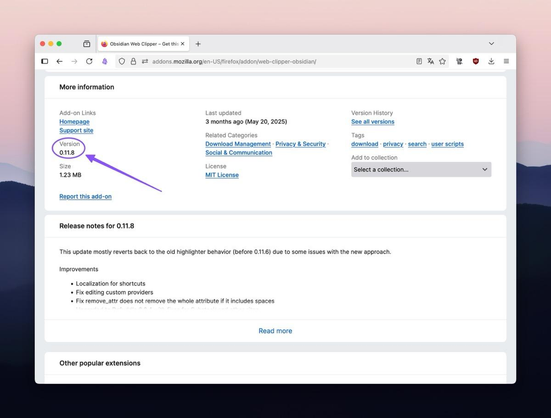The height and width of the screenshot is (418, 551).
Task: Click the forward arrow button
Action: pyautogui.click(x=74, y=61)
